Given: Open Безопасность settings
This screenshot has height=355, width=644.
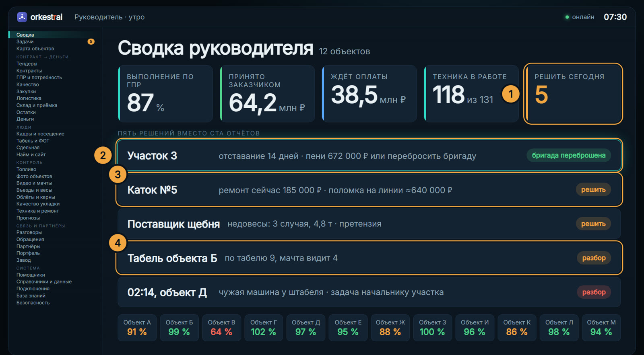Looking at the screenshot, I should pos(33,303).
